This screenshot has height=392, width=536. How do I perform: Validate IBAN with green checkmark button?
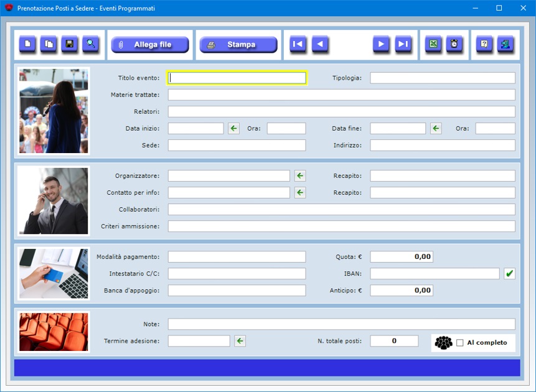tap(509, 273)
